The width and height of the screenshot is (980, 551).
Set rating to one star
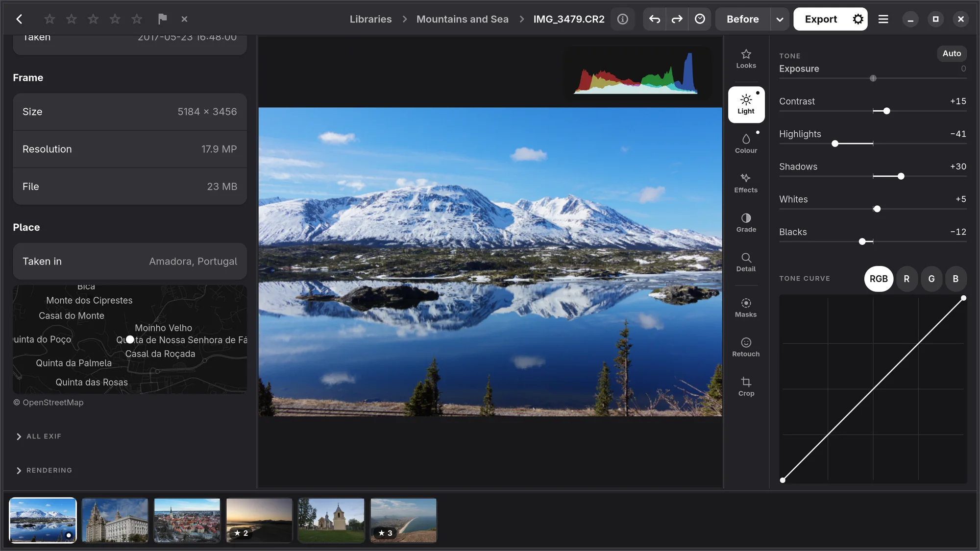coord(49,19)
